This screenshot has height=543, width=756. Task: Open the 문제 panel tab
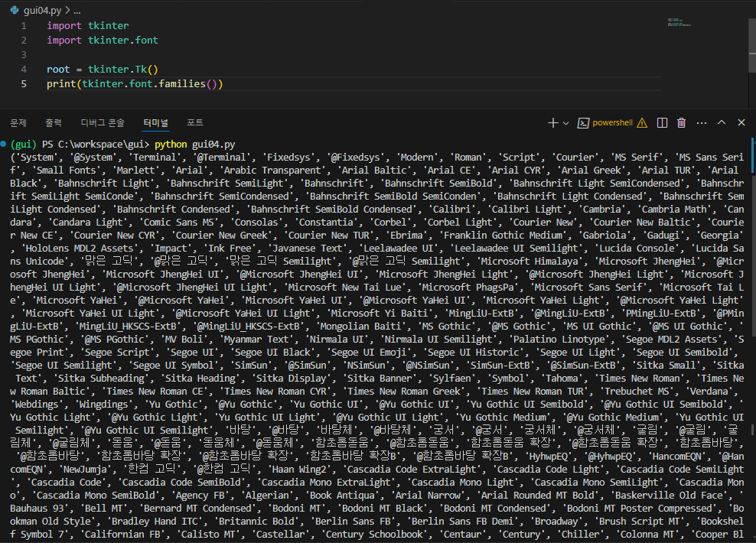point(18,123)
